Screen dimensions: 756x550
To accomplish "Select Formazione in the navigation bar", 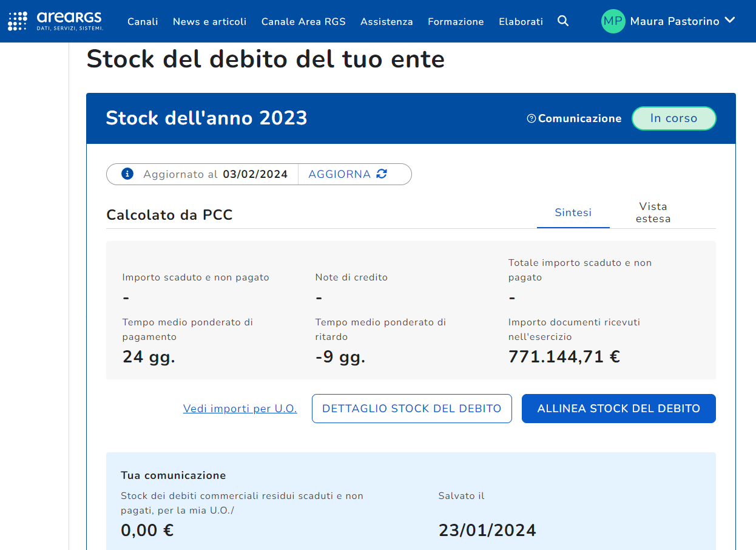I will pyautogui.click(x=456, y=21).
